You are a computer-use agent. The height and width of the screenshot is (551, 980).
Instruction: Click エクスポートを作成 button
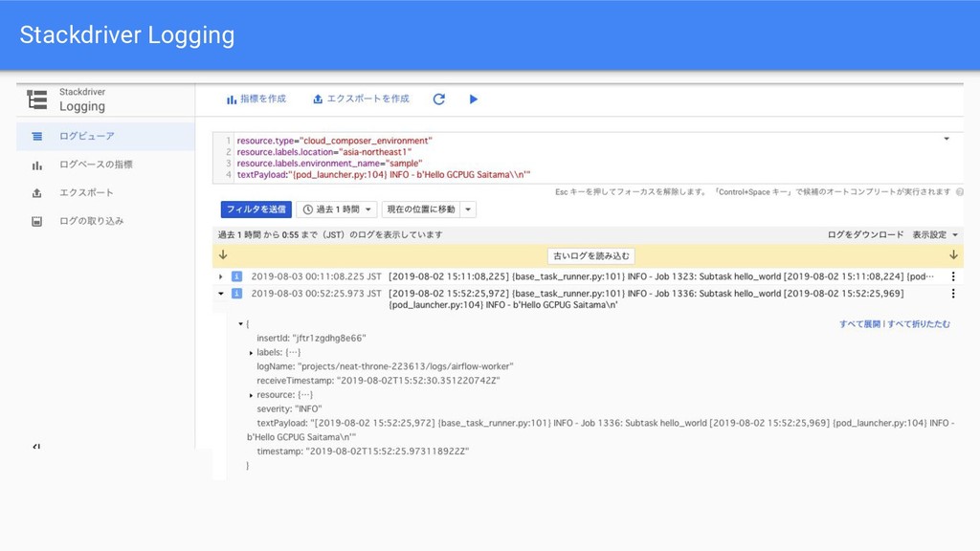point(361,99)
